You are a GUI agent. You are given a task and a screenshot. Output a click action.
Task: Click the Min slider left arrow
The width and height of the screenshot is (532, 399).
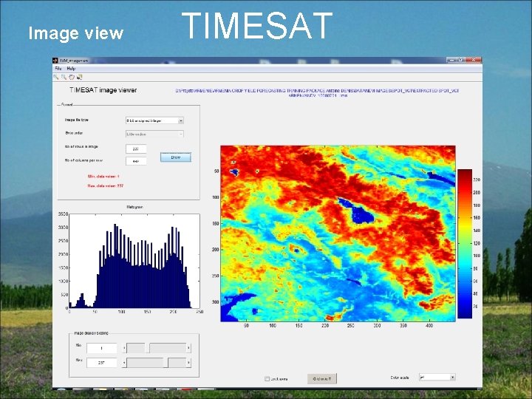(x=124, y=348)
